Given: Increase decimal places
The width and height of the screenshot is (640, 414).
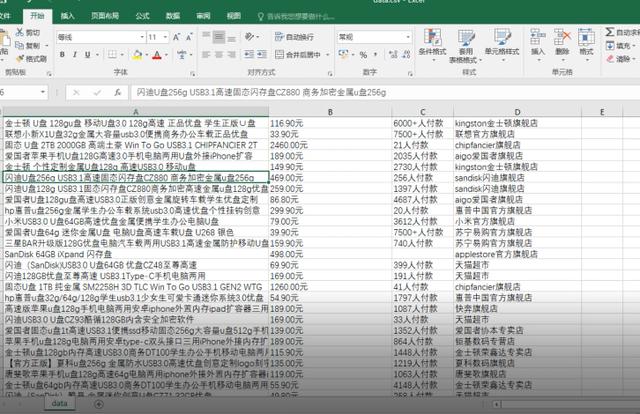Looking at the screenshot, I should tap(393, 55).
